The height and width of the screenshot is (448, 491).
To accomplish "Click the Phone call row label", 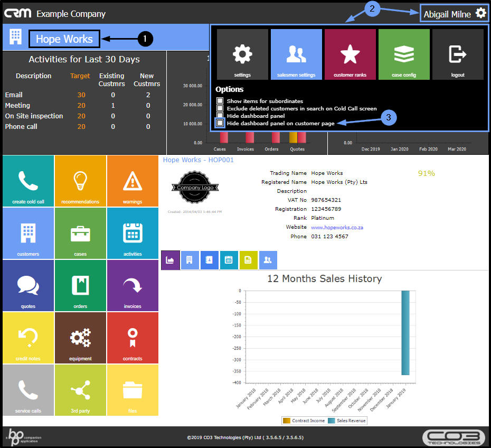I will (21, 127).
